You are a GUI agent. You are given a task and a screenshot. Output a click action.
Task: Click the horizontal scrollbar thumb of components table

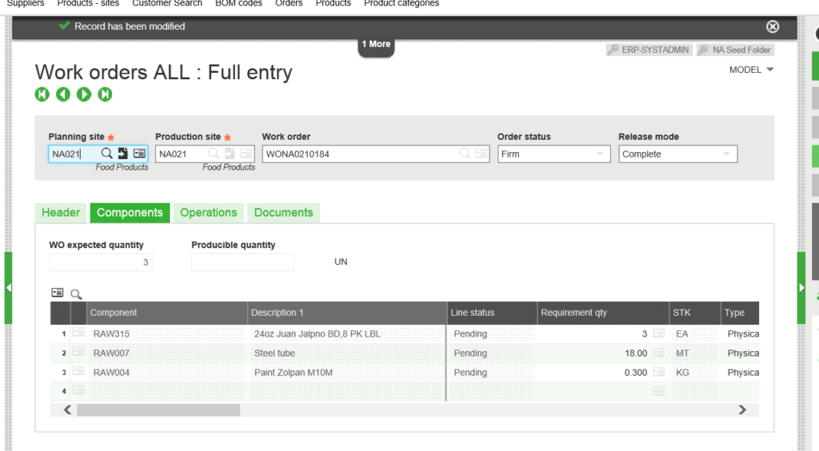point(159,410)
